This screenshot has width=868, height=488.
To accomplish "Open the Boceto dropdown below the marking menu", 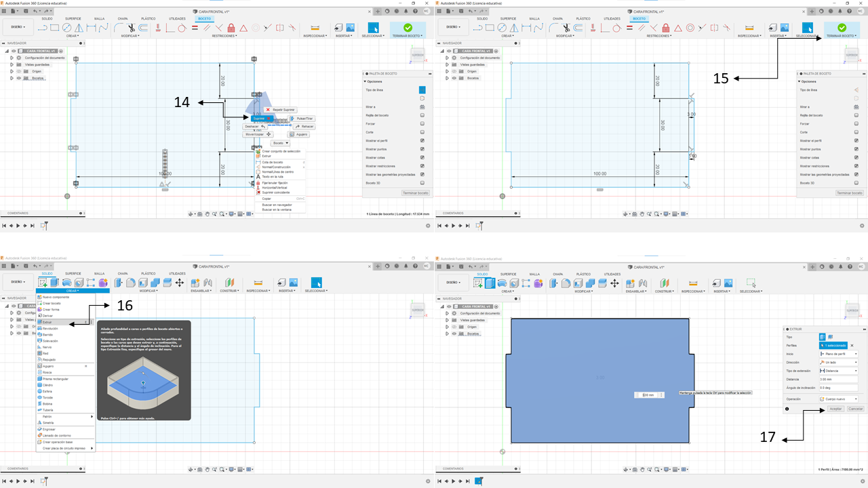I will (280, 143).
